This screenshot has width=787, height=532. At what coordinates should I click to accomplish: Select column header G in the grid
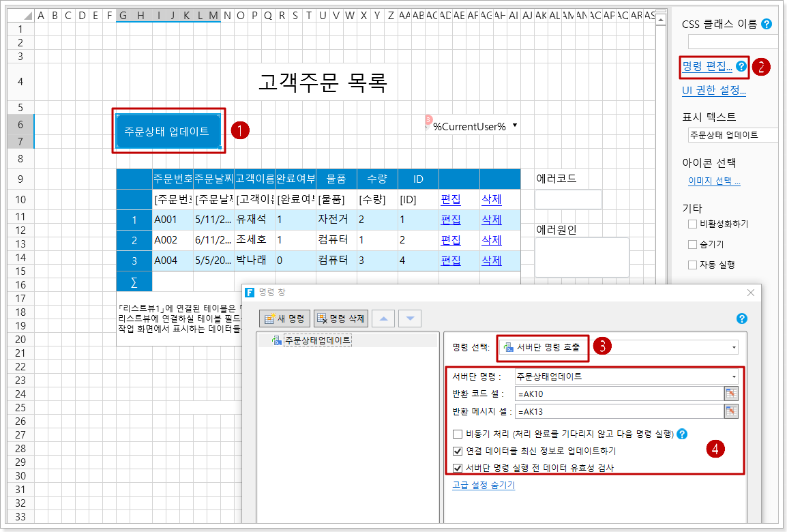[123, 15]
